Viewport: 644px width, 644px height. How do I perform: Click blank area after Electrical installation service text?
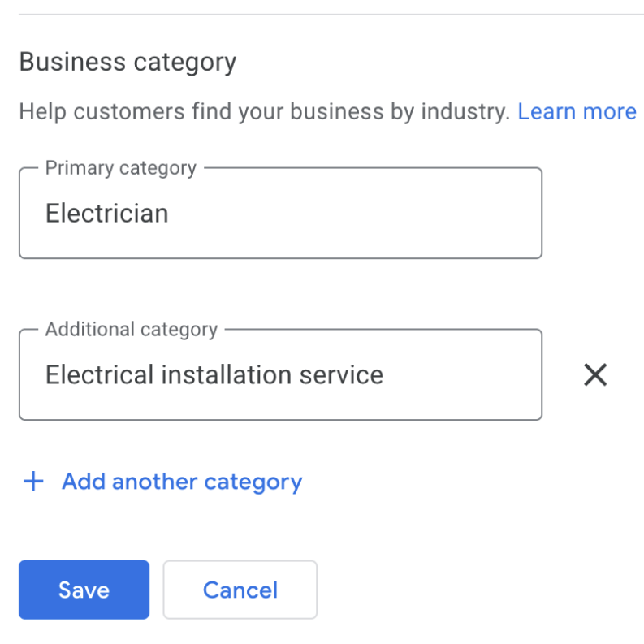click(x=463, y=374)
